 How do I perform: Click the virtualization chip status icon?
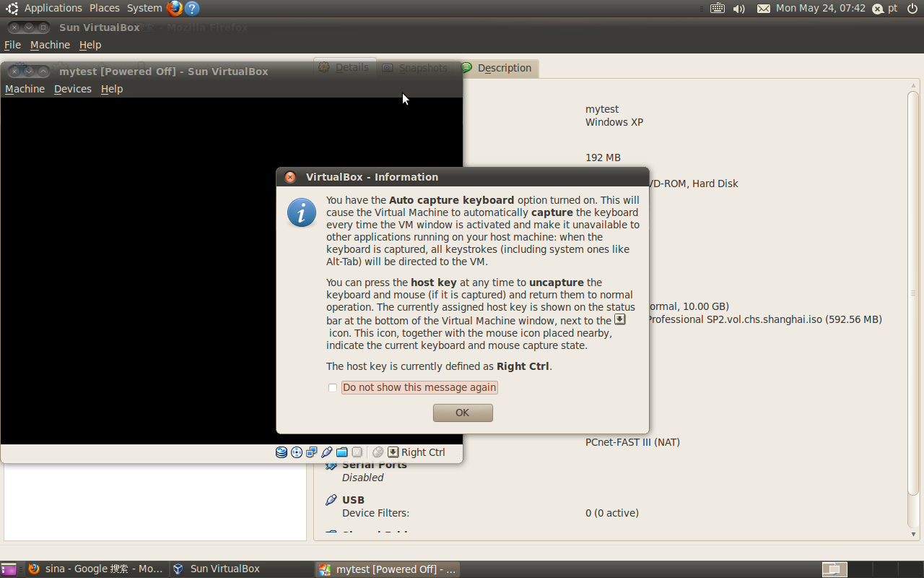[357, 452]
